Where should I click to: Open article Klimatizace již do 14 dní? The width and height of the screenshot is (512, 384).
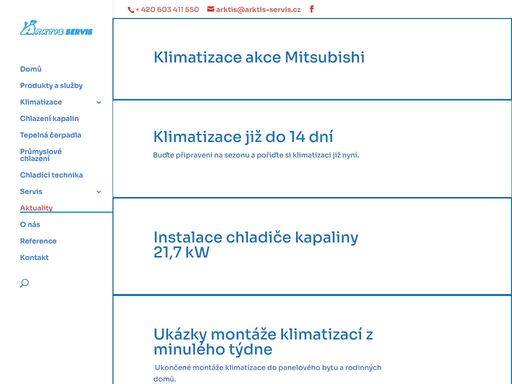(243, 137)
